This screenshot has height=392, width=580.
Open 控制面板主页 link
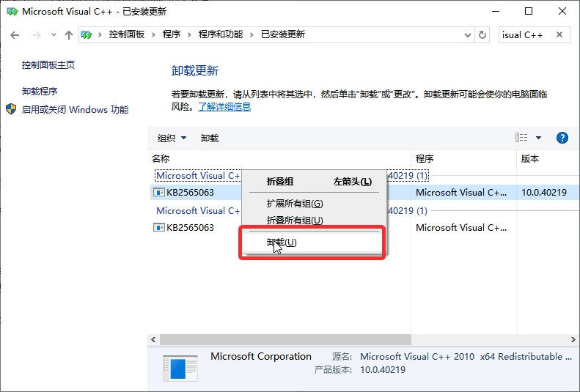(x=48, y=65)
